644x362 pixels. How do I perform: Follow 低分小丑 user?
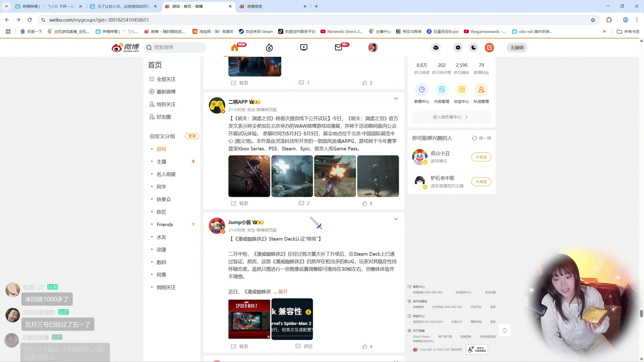point(481,157)
